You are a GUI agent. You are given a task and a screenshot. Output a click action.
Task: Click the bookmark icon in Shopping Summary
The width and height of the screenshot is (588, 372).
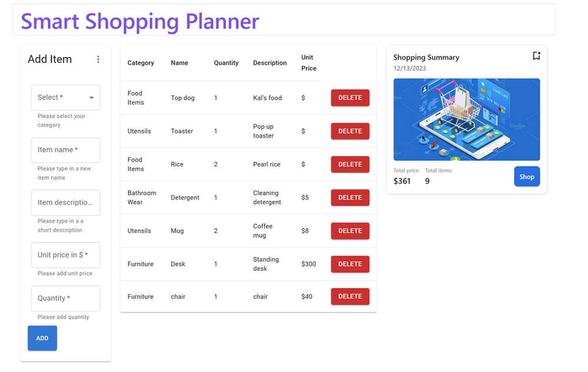point(536,56)
